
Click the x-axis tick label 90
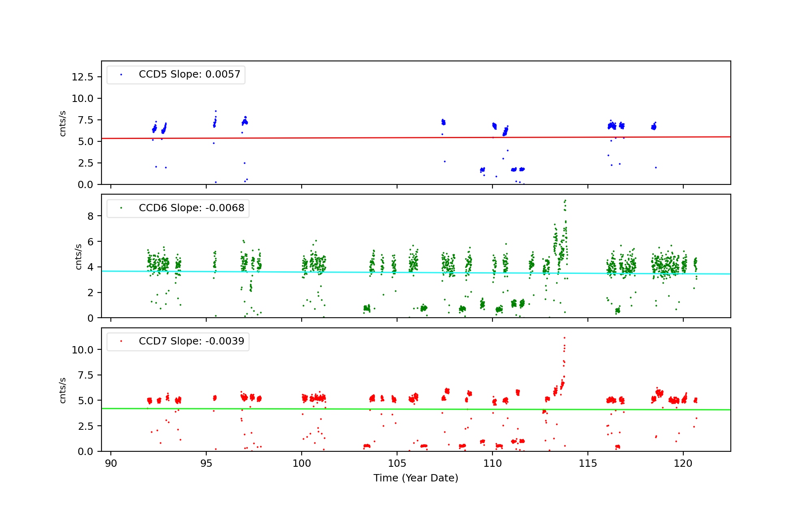point(111,464)
